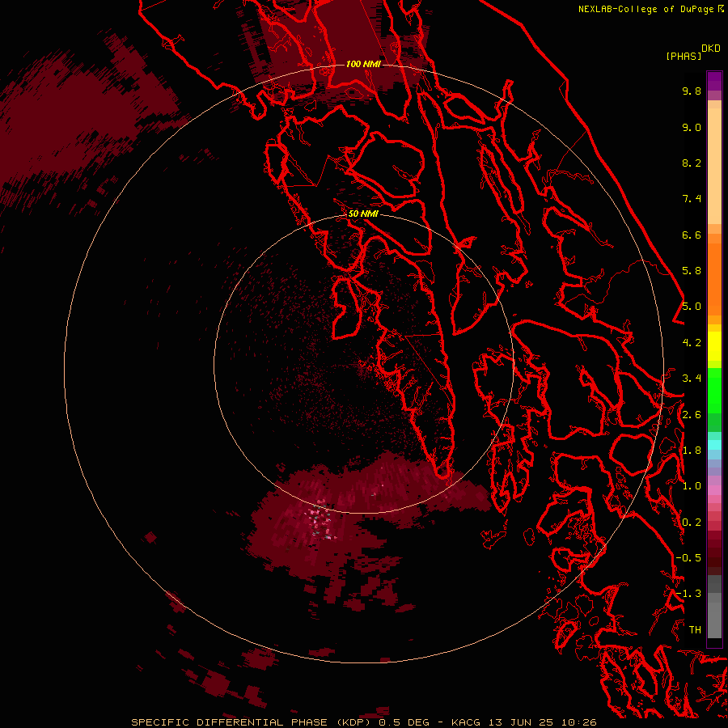Click the 5.8 value on the color scale

pyautogui.click(x=692, y=271)
